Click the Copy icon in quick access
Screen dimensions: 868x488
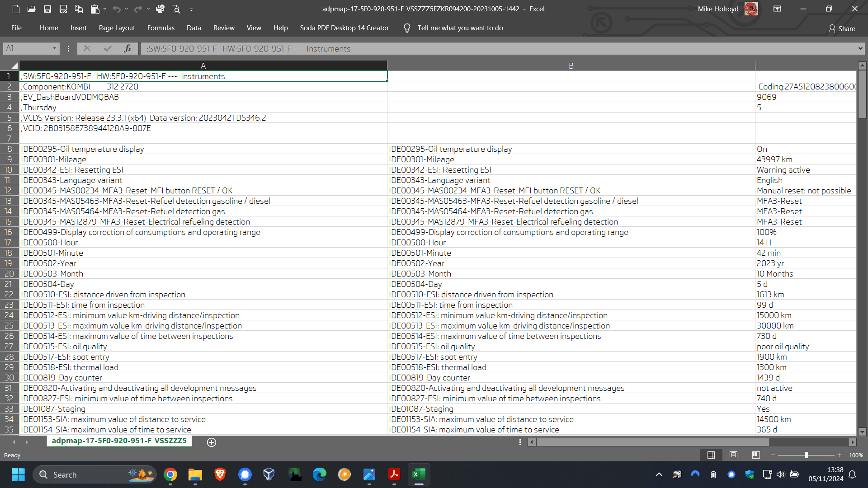tap(79, 9)
